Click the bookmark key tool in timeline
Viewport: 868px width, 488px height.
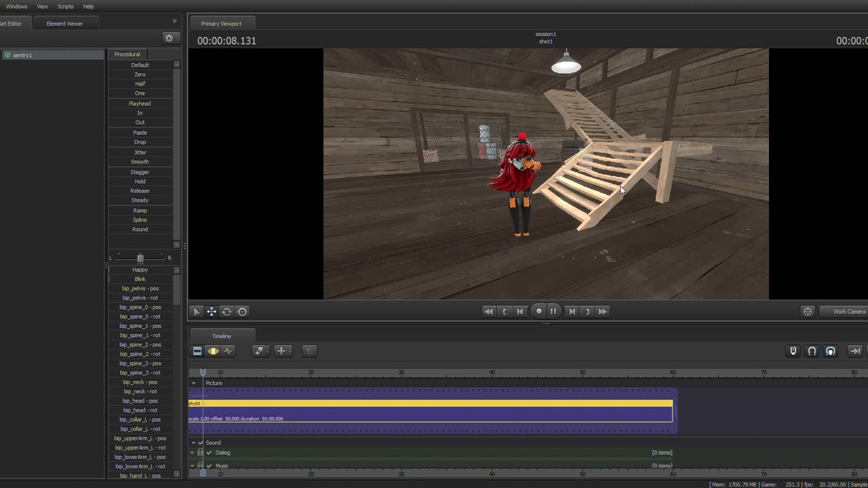pos(260,351)
